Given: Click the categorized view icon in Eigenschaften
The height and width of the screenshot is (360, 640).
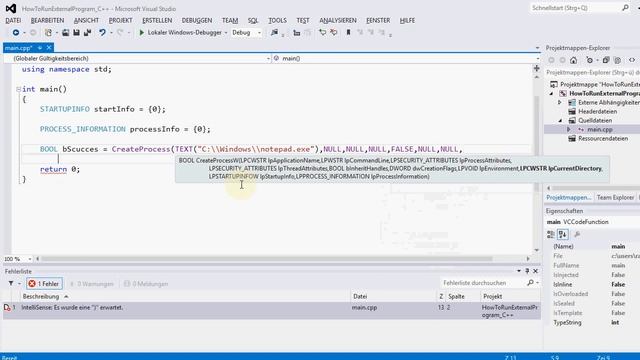Looking at the screenshot, I should coord(551,234).
